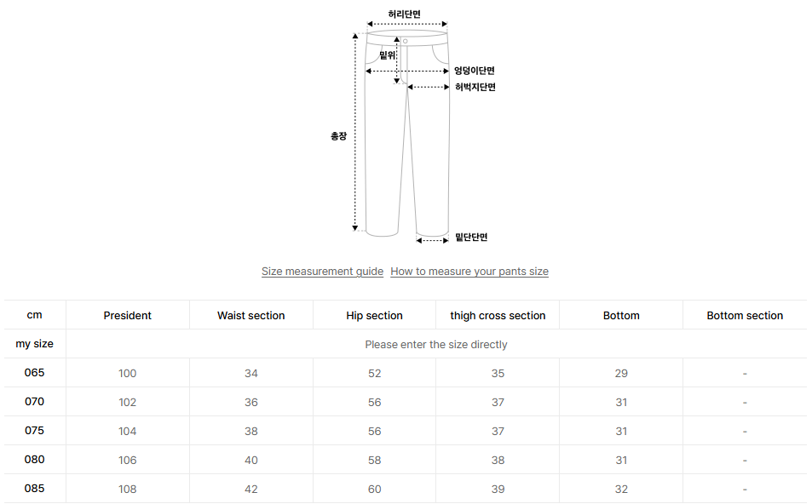
Task: Select the 085 size row label
Action: tap(34, 489)
